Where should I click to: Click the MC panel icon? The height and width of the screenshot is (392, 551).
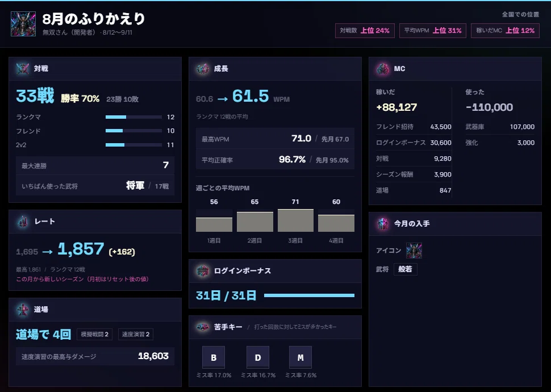pyautogui.click(x=383, y=69)
